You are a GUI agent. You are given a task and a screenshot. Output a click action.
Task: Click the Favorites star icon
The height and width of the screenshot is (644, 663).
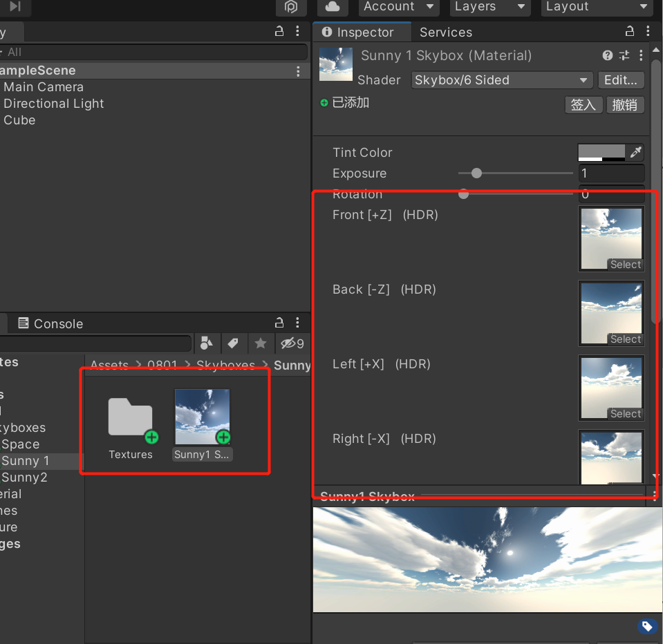[261, 343]
